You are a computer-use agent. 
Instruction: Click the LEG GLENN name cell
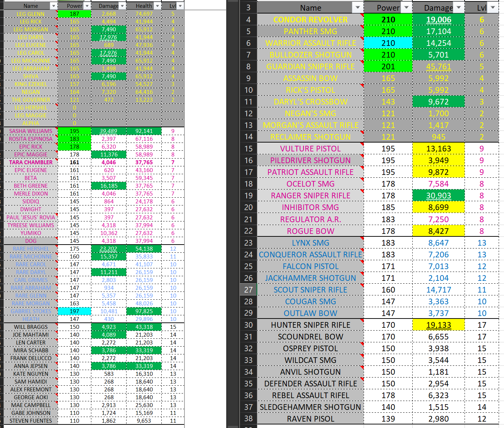(31, 14)
